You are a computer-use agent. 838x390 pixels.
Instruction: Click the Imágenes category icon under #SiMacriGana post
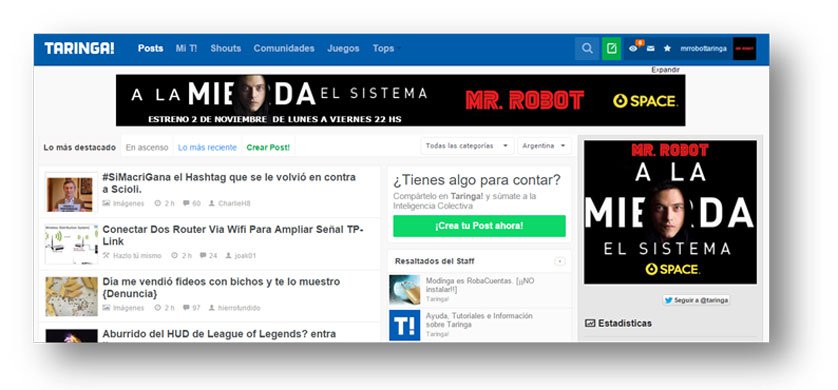(106, 203)
